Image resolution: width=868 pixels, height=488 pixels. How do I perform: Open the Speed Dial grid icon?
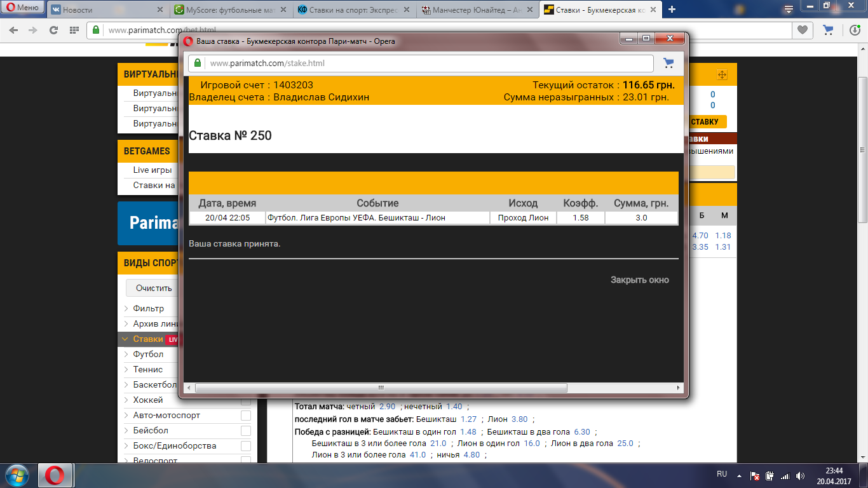74,30
